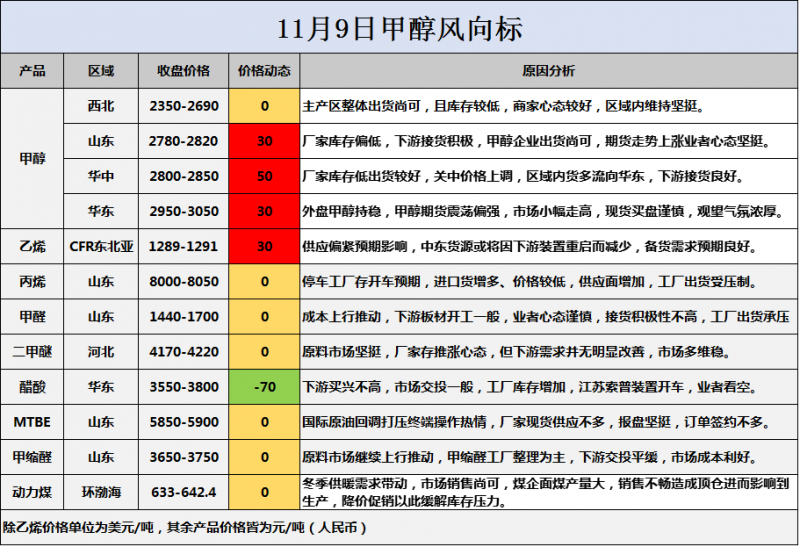The width and height of the screenshot is (800, 547).
Task: Click price cell "3650-3750"
Action: (x=184, y=457)
